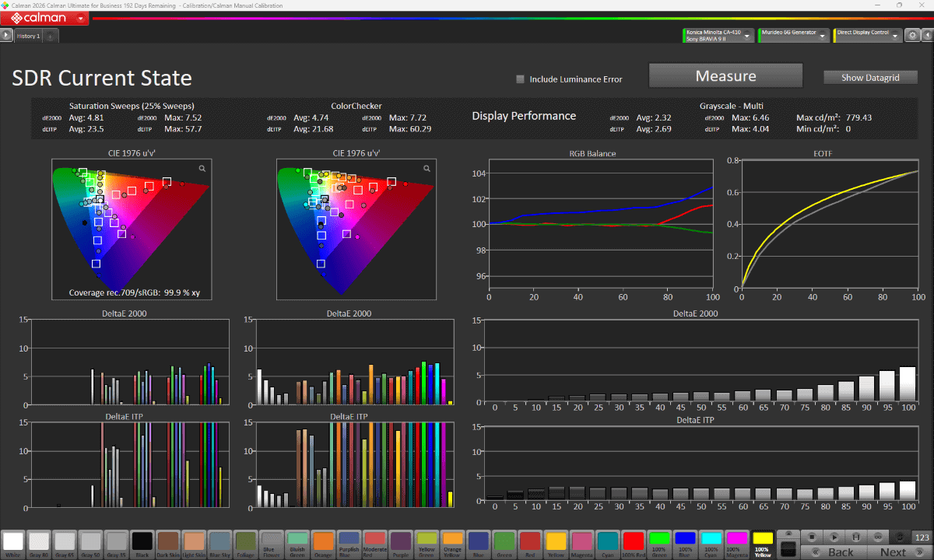Pick the 100% Green patch
The width and height of the screenshot is (934, 560).
(658, 544)
